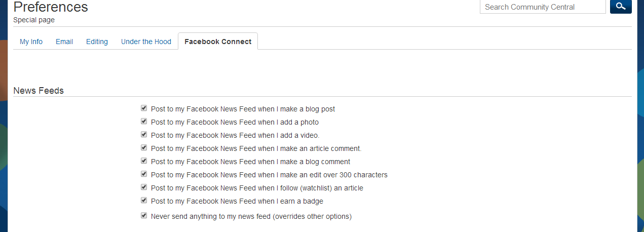Click the search magnifier icon button
Screen dimensions: 644x232
(621, 7)
